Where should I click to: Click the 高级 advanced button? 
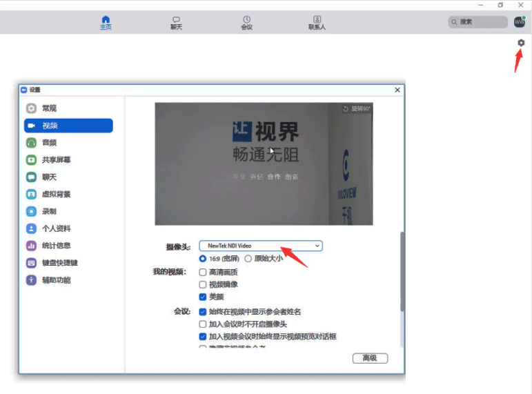pyautogui.click(x=370, y=358)
